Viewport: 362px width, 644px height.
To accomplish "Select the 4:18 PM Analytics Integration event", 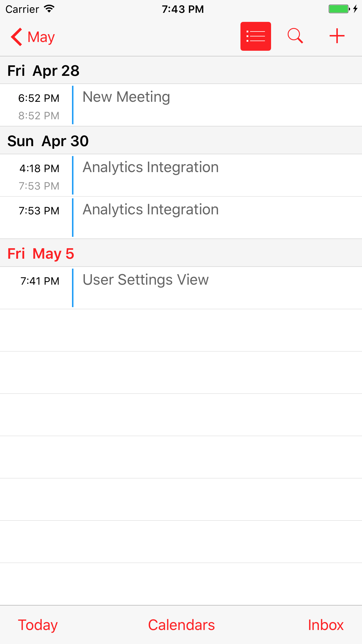I will click(181, 175).
